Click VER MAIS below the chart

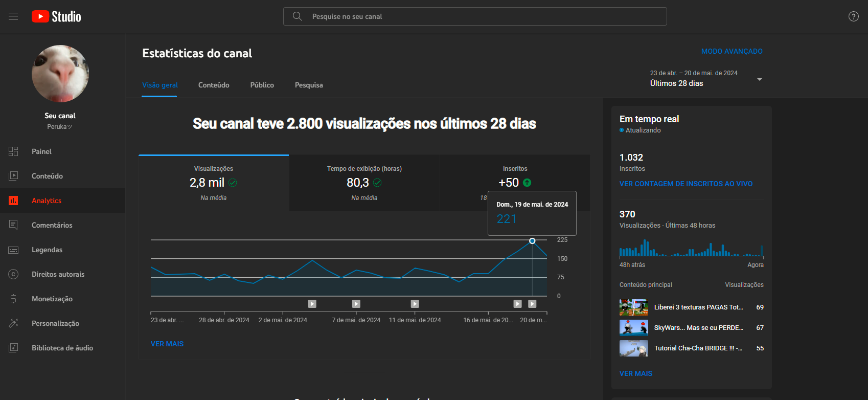pyautogui.click(x=167, y=344)
